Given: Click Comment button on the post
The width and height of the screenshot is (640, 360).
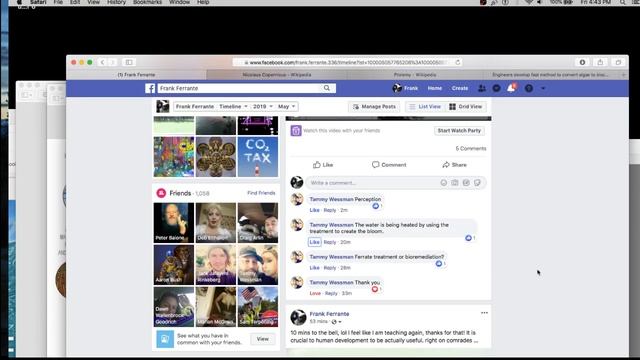Looking at the screenshot, I should [389, 165].
